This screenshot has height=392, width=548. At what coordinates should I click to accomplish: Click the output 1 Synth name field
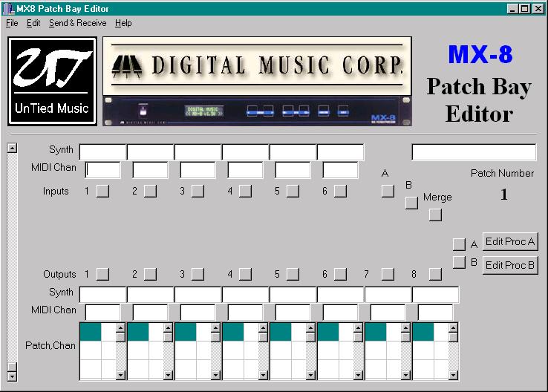click(102, 295)
